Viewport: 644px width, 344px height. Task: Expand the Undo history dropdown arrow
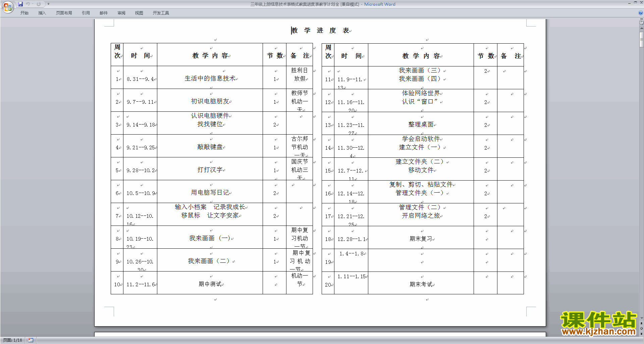(33, 4)
